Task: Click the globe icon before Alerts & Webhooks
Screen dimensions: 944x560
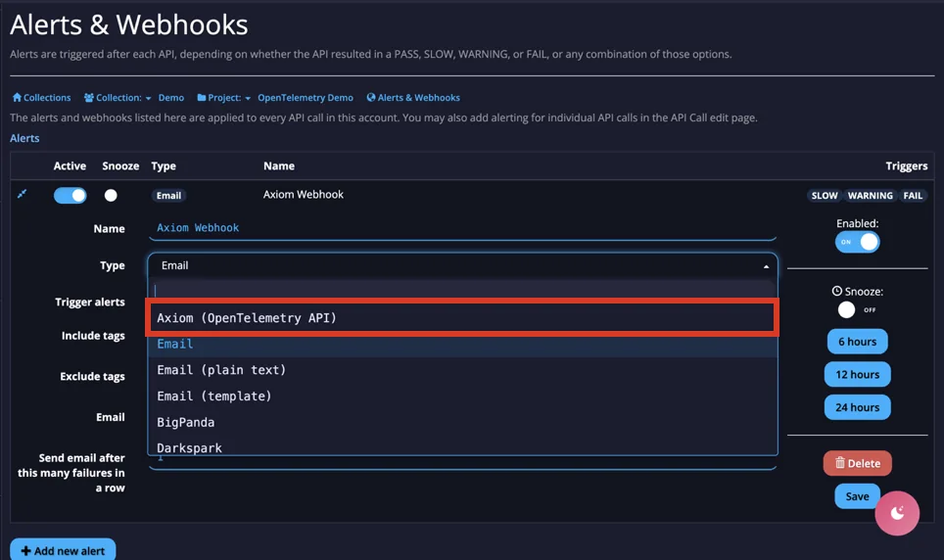Action: (371, 98)
